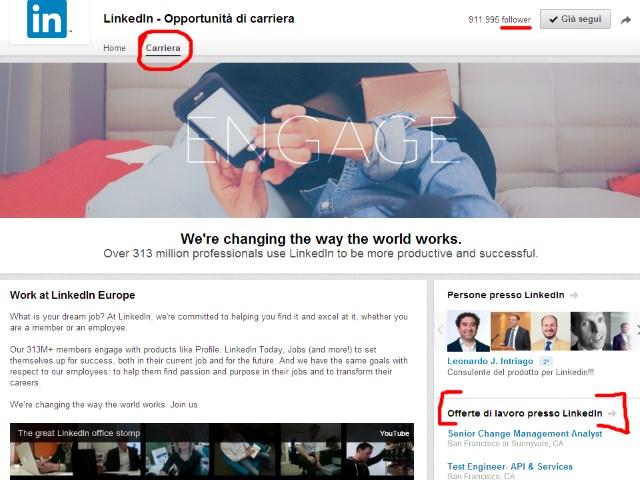Select third person photo, bald man with beard
The width and height of the screenshot is (640, 480).
click(x=550, y=331)
